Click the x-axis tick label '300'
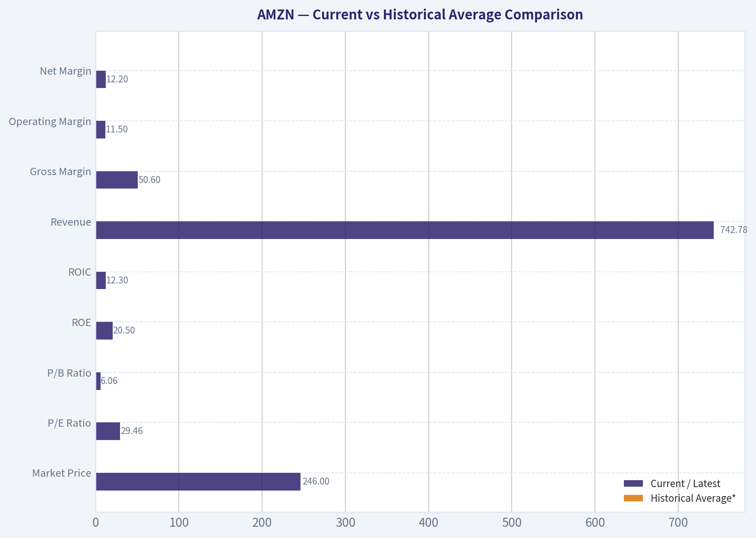 click(345, 523)
